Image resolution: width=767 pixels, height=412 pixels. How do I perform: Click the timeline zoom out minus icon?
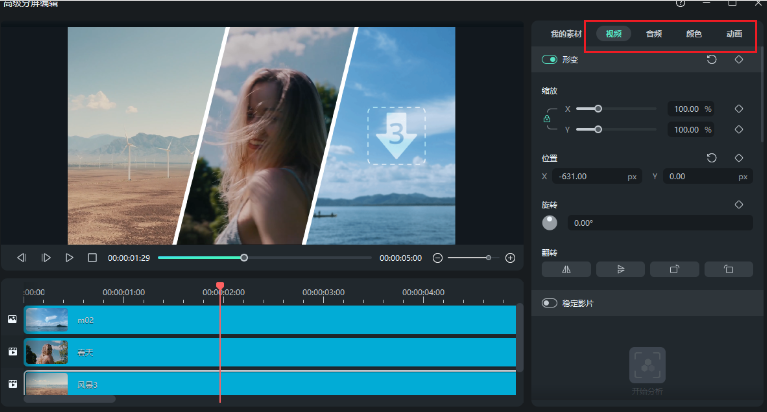[x=437, y=258]
